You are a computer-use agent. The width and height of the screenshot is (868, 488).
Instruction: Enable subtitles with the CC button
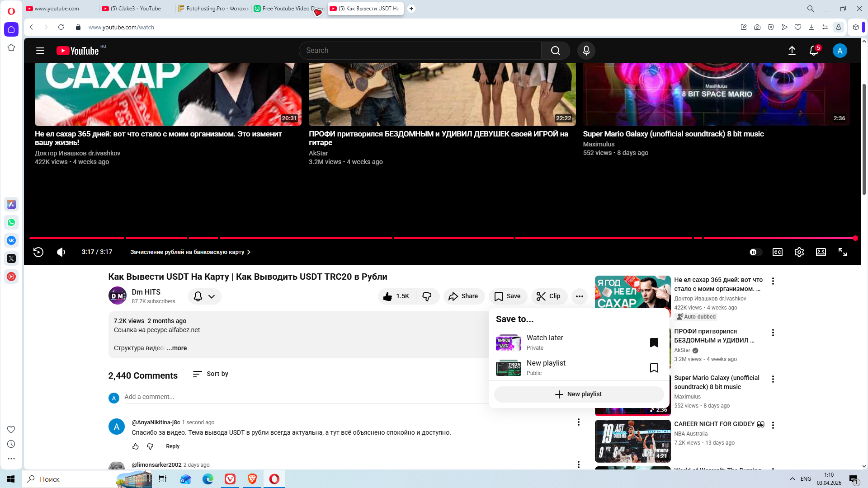[777, 252]
